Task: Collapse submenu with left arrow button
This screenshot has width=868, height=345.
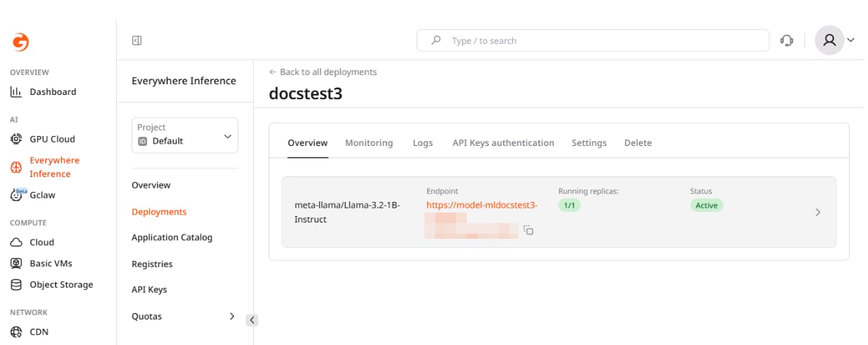Action: click(x=253, y=319)
